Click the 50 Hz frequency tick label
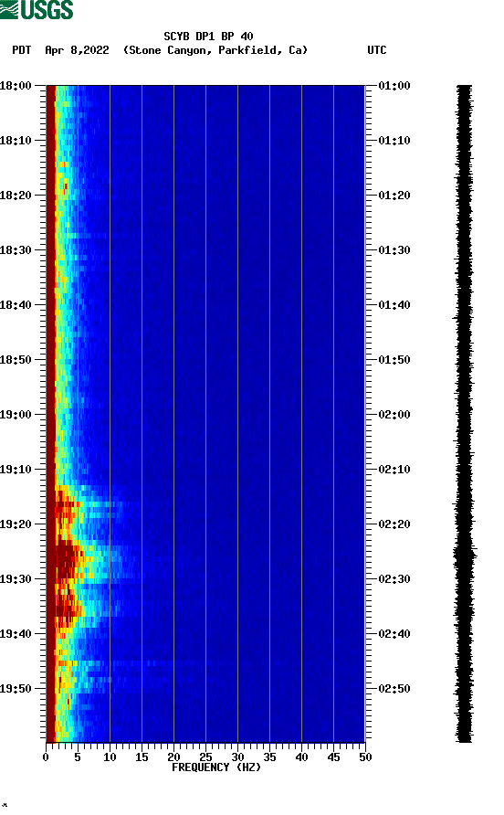Image resolution: width=504 pixels, height=815 pixels. click(x=365, y=757)
